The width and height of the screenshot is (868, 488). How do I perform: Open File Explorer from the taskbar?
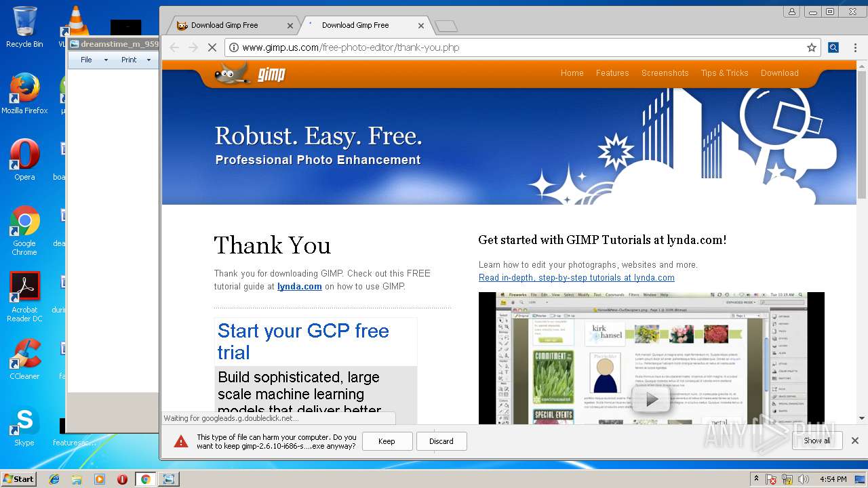(x=77, y=479)
